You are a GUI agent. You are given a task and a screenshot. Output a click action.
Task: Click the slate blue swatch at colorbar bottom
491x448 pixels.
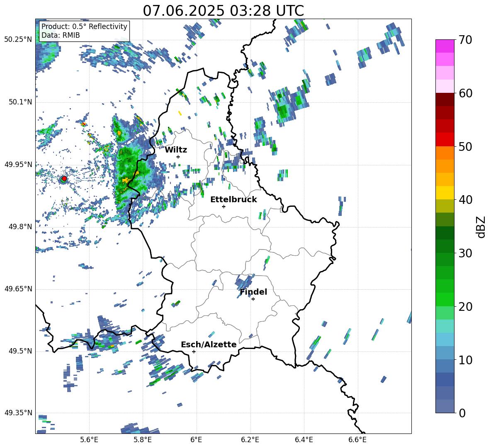point(445,406)
